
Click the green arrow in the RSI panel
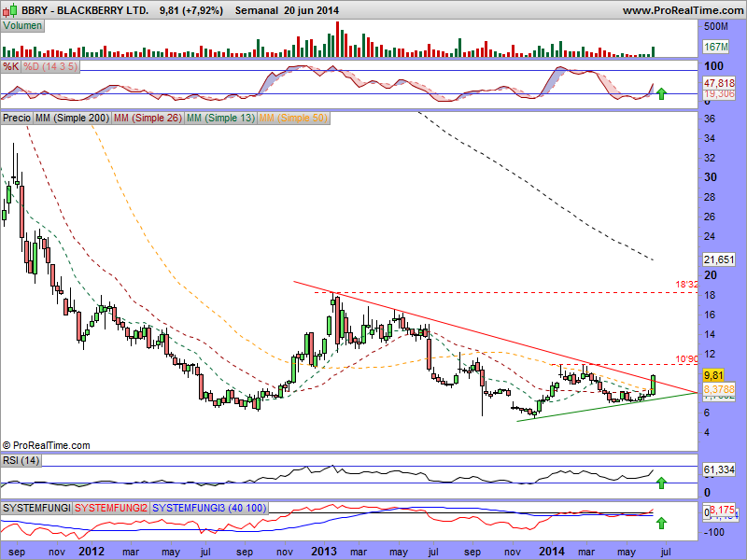(661, 483)
